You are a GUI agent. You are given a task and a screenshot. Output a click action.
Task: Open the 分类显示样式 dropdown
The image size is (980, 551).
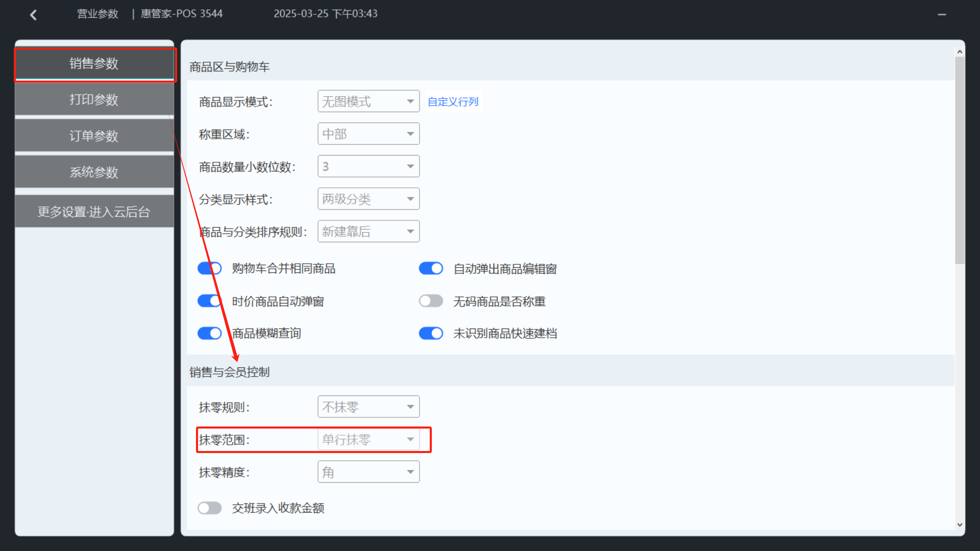coord(369,199)
